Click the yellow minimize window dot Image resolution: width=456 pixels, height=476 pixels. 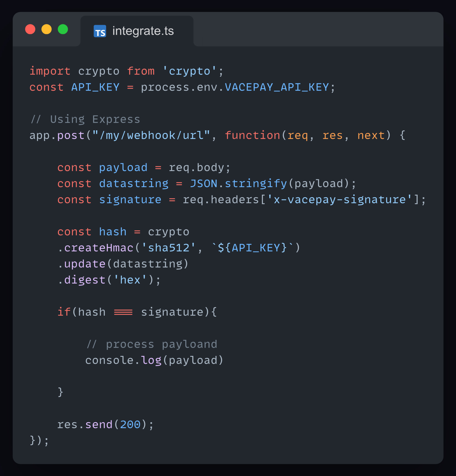(46, 29)
